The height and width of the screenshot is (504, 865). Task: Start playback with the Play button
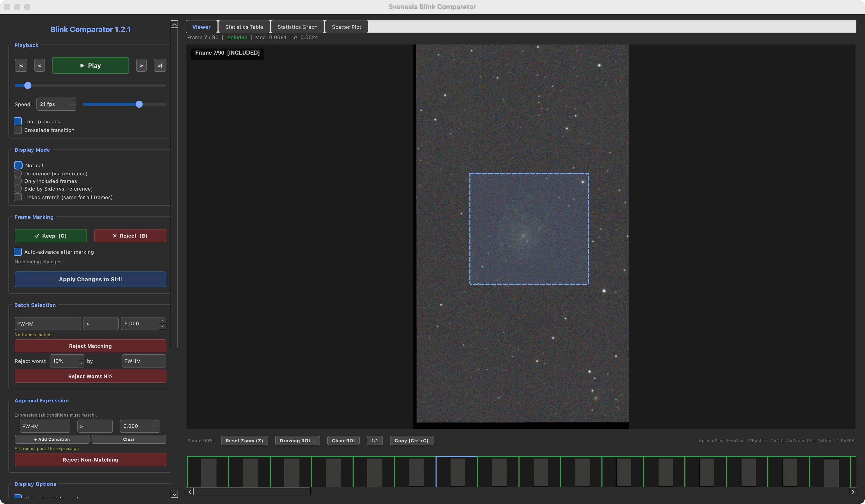(x=90, y=65)
